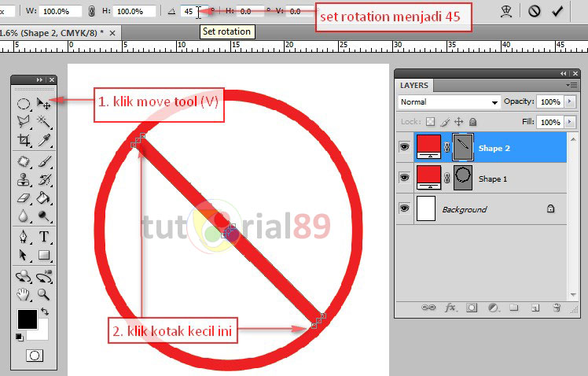The height and width of the screenshot is (376, 588).
Task: Select the Shape 2 document tab
Action: 52,33
